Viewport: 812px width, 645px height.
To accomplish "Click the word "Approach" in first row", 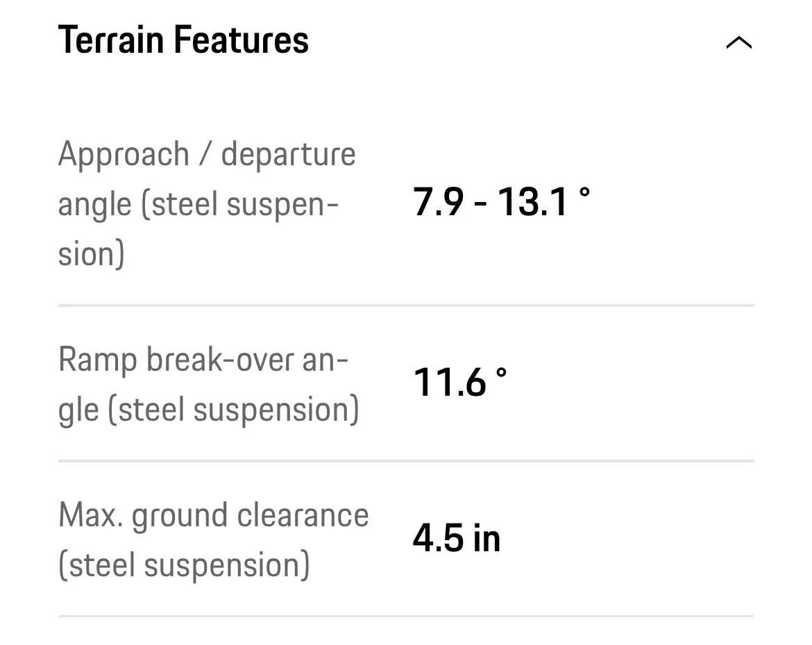I will 124,154.
